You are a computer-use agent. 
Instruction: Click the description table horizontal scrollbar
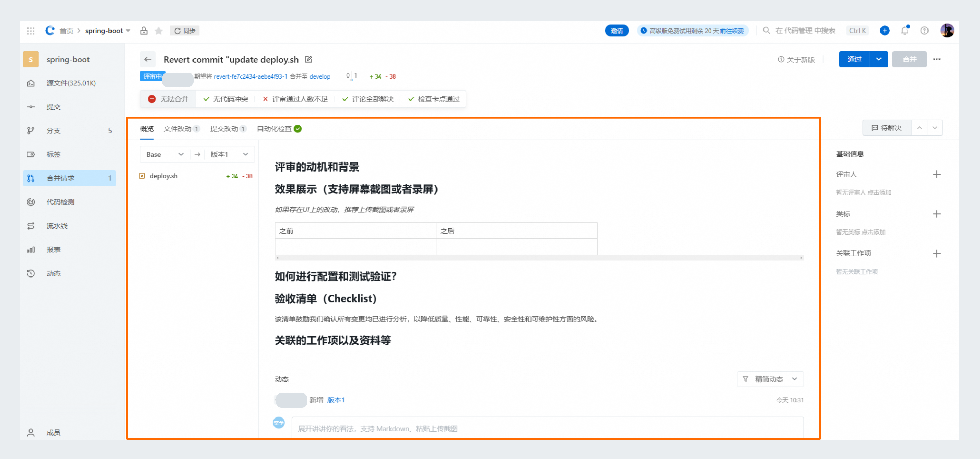point(539,258)
